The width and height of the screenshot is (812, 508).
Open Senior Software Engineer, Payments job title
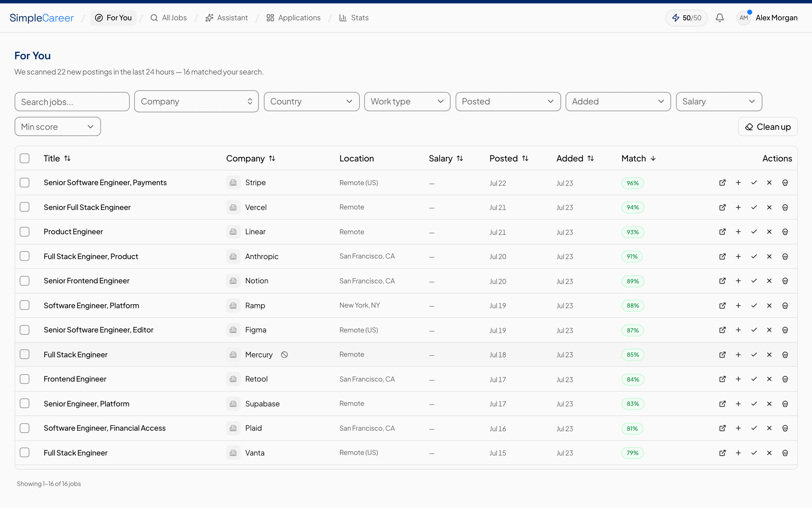pos(105,182)
